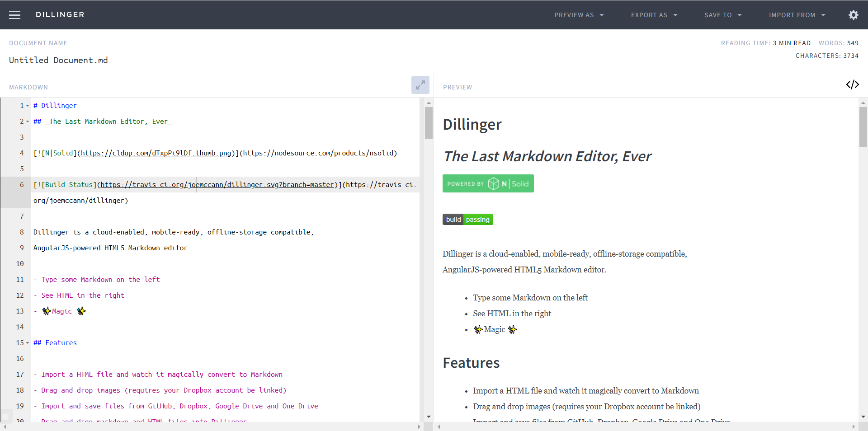Click the N|Solid powered-by badge in preview

[488, 183]
